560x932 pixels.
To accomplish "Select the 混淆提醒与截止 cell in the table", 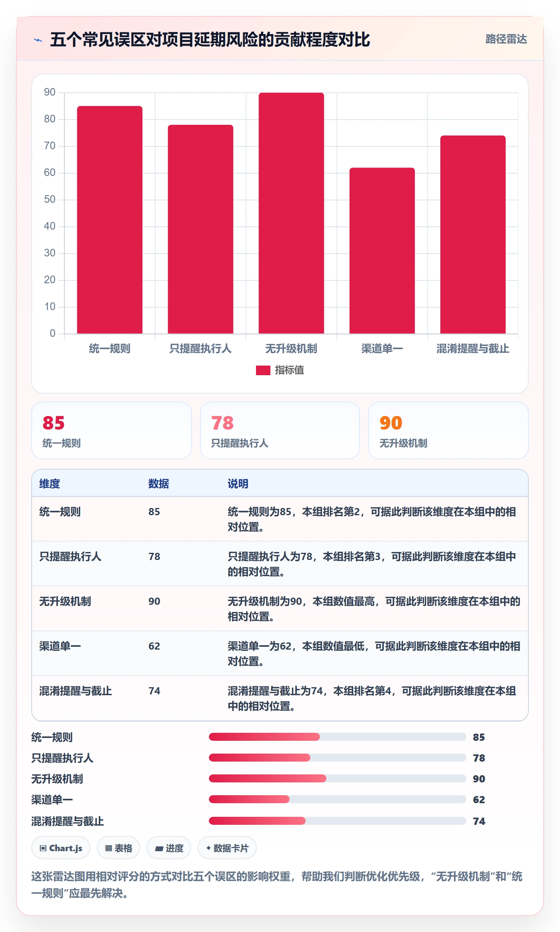I will (x=76, y=691).
